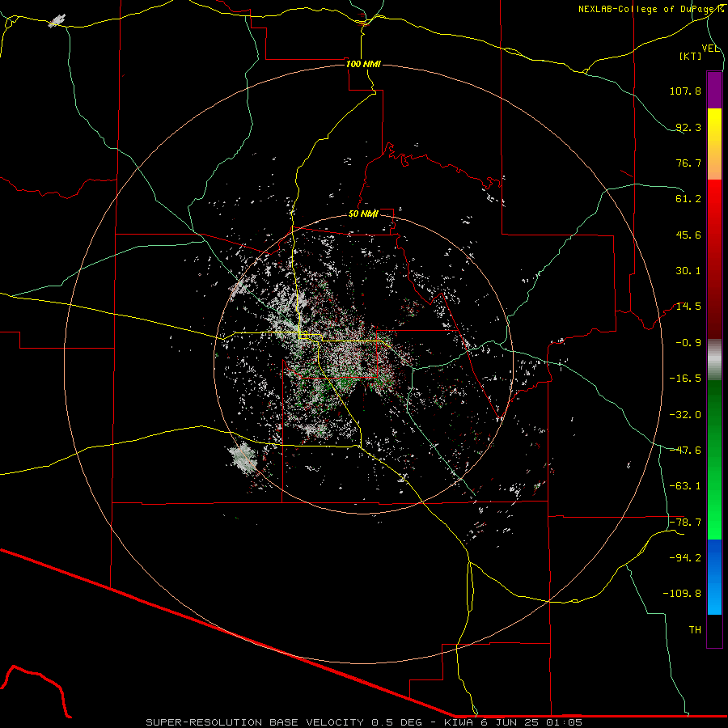The image size is (728, 728).
Task: Click the 14.5 velocity scale value
Action: 688,307
